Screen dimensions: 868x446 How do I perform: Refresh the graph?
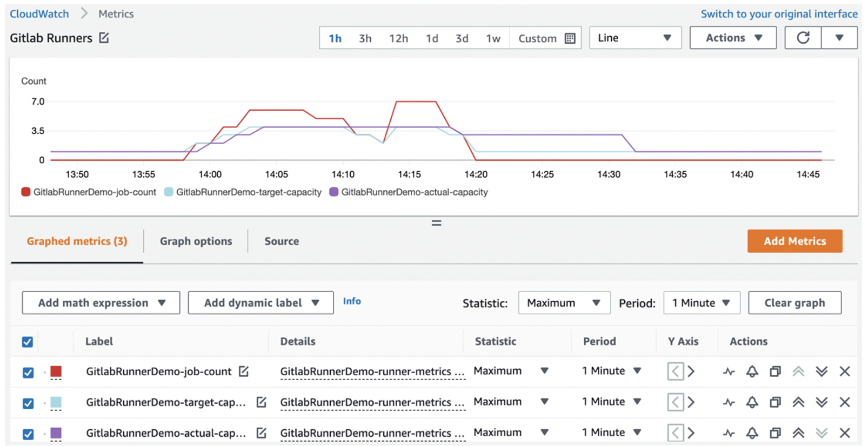(803, 38)
